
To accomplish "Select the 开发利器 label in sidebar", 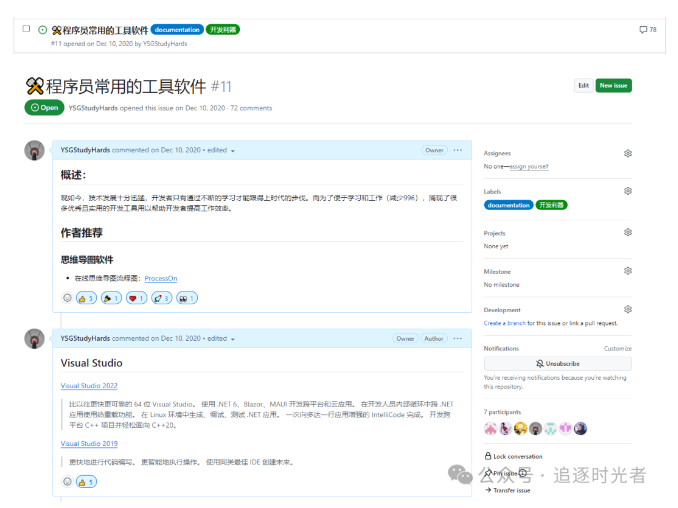I will click(551, 205).
